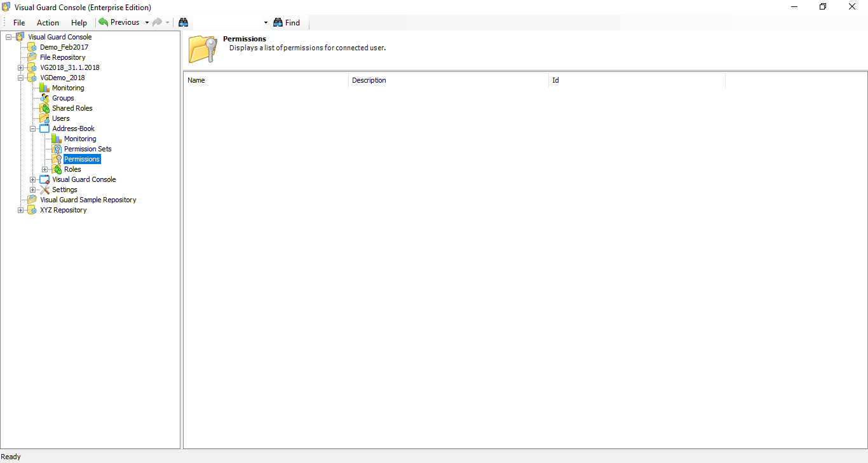Select the root Visual Guard Console icon
This screenshot has height=463, width=868.
click(20, 37)
